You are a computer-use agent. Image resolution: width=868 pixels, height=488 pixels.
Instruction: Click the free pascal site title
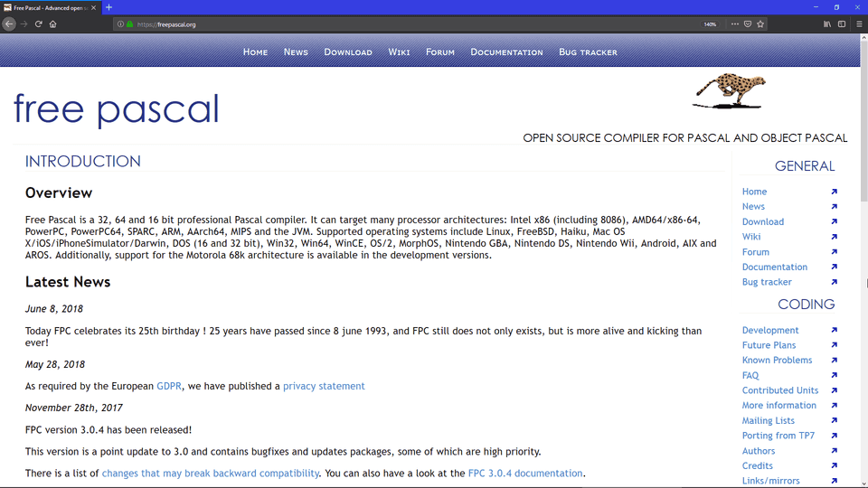click(117, 109)
